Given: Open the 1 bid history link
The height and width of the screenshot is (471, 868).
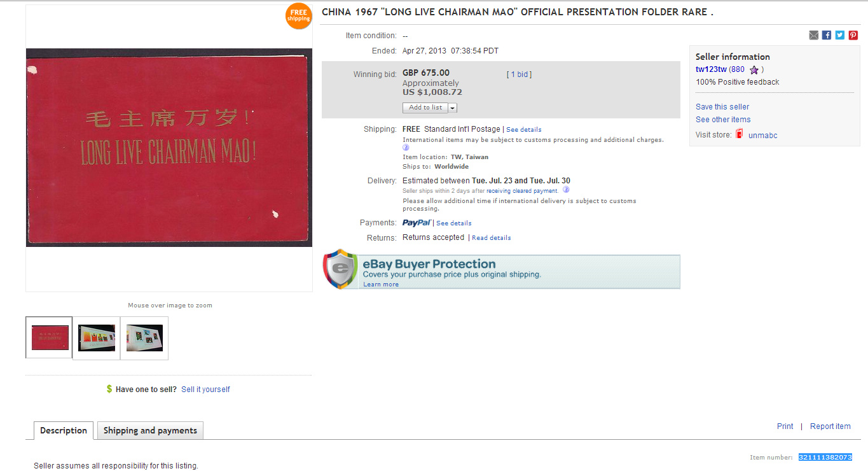Looking at the screenshot, I should point(519,74).
